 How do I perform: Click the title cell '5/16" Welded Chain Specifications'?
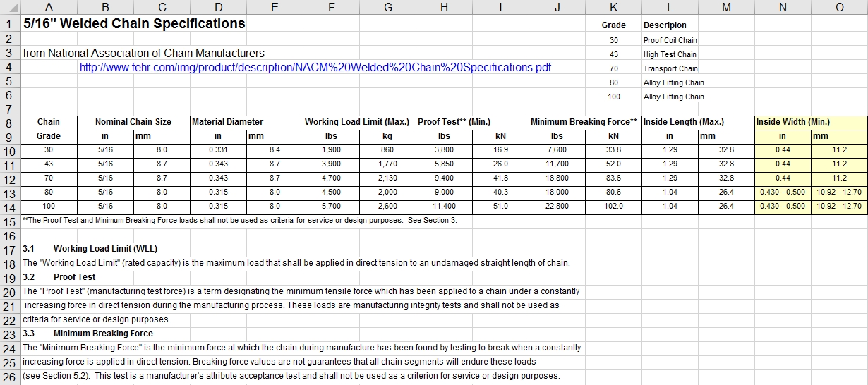[134, 23]
